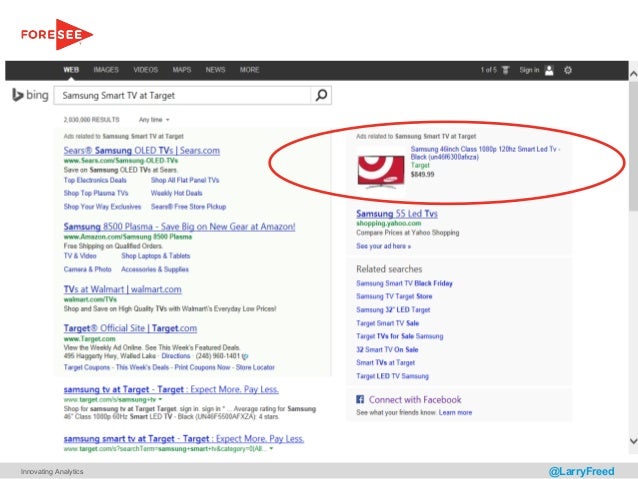Open Target Smart TV Sale search

click(x=387, y=323)
